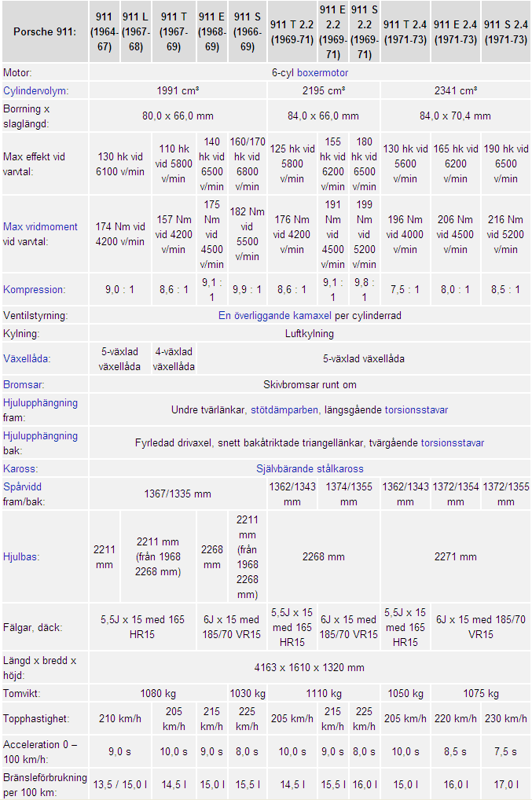This screenshot has width=532, height=800.
Task: Click the '17,0 l' fuel consumption cell
Action: coord(505,785)
